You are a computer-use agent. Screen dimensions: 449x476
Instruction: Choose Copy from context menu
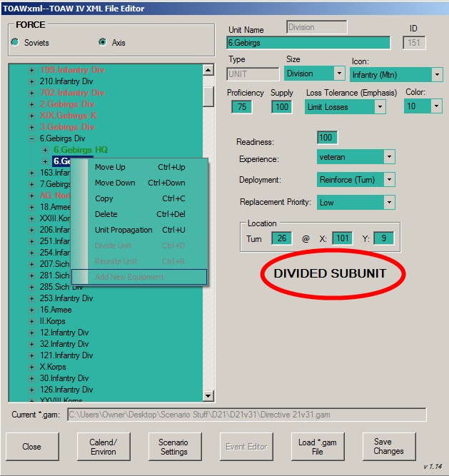point(139,198)
